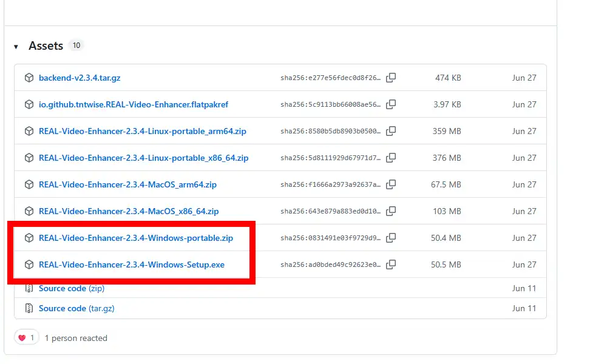Download the Linux-portable_arm64.zip file
The width and height of the screenshot is (607, 364).
143,131
